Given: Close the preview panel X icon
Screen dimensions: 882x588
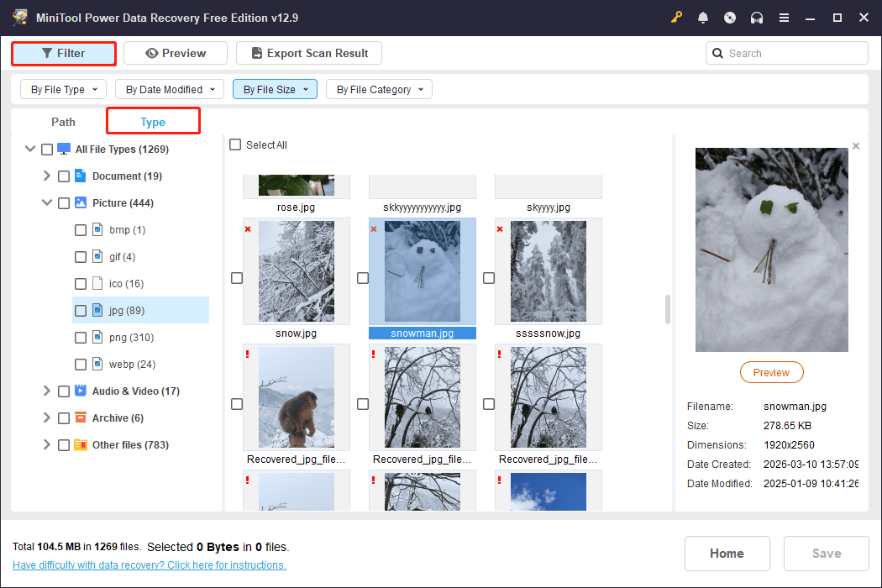Looking at the screenshot, I should pyautogui.click(x=856, y=146).
